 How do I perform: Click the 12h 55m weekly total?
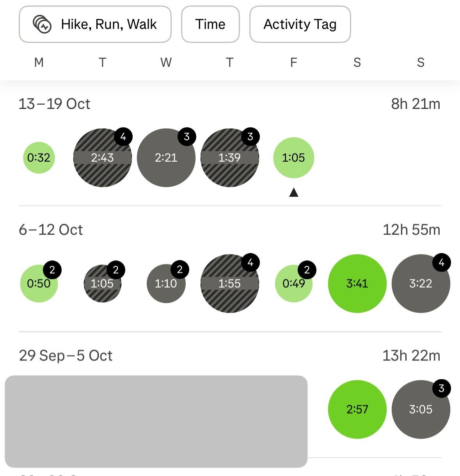coord(411,230)
